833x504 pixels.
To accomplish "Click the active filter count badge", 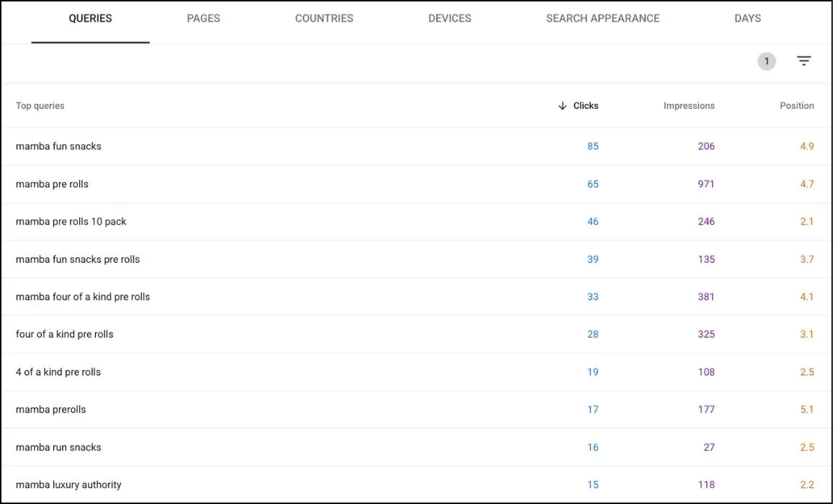I will 767,61.
